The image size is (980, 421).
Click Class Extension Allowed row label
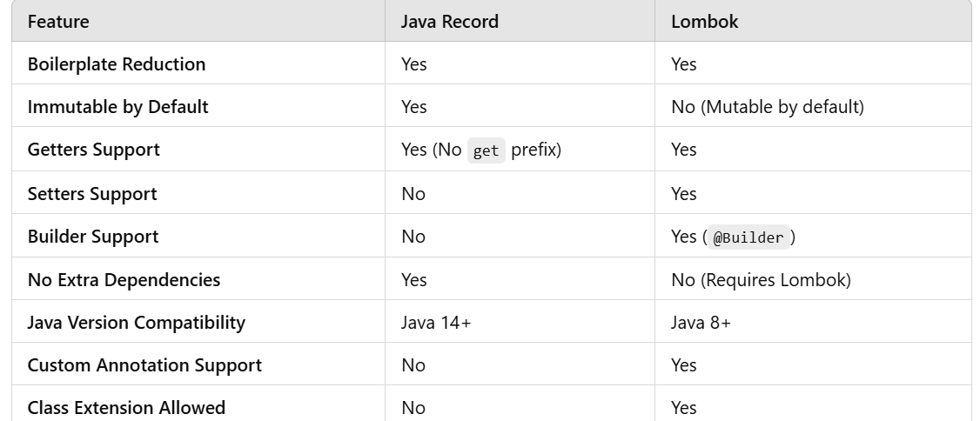pyautogui.click(x=126, y=407)
